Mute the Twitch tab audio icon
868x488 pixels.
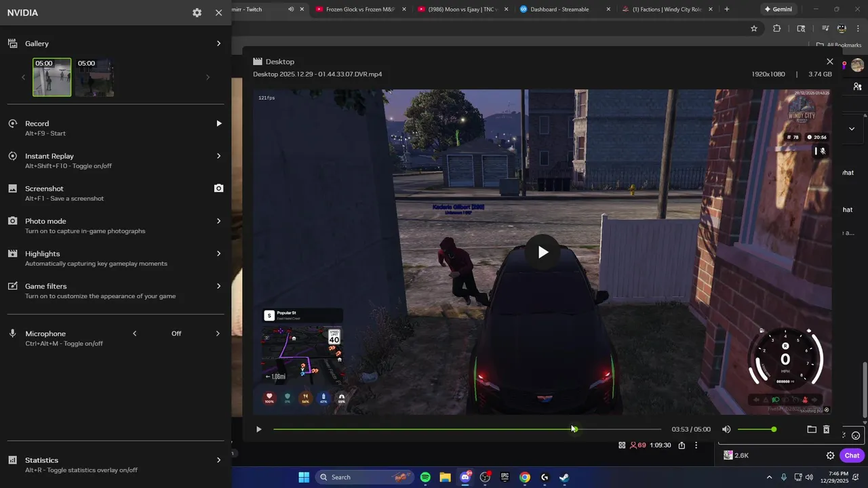tap(291, 9)
